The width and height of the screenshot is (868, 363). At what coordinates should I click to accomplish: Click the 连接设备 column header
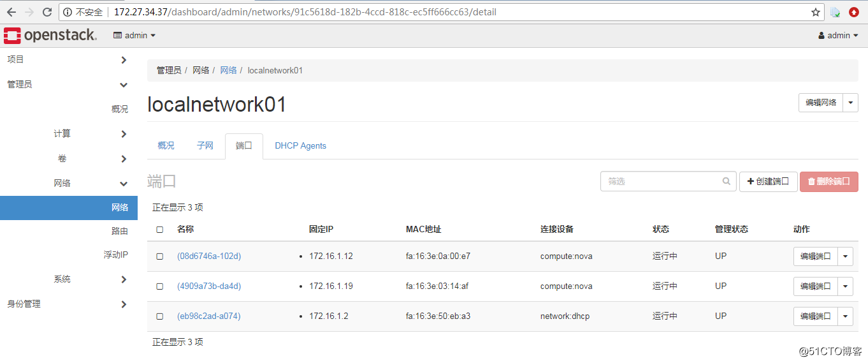(557, 230)
